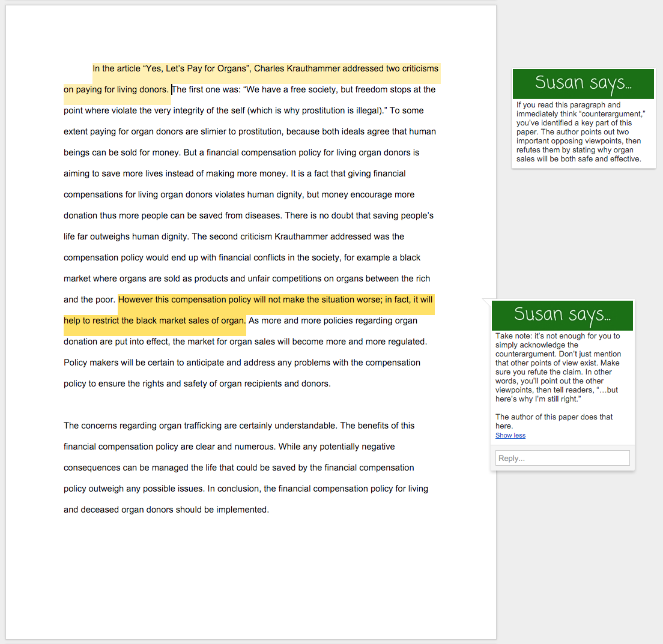Click "The author of this paper does that" text
Viewport: 663px width, 644px height.
(x=554, y=417)
